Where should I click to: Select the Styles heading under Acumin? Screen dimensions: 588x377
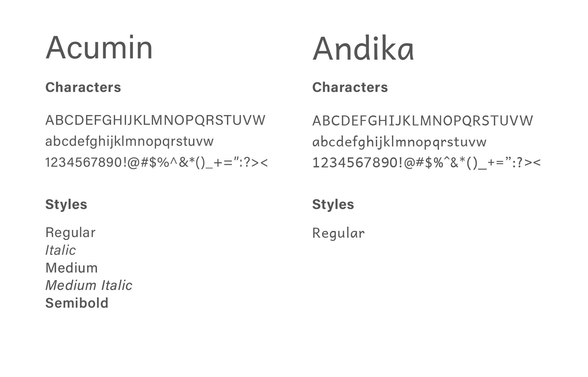coord(66,204)
